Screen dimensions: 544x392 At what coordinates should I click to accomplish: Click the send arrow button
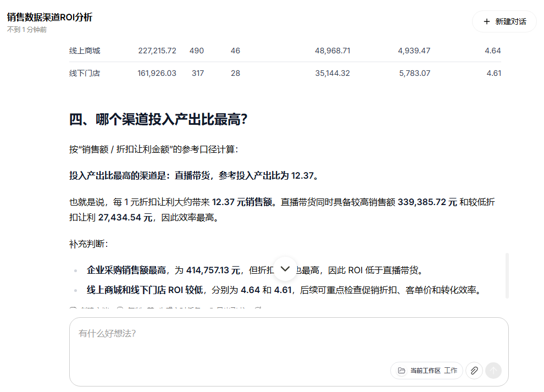[x=493, y=371]
